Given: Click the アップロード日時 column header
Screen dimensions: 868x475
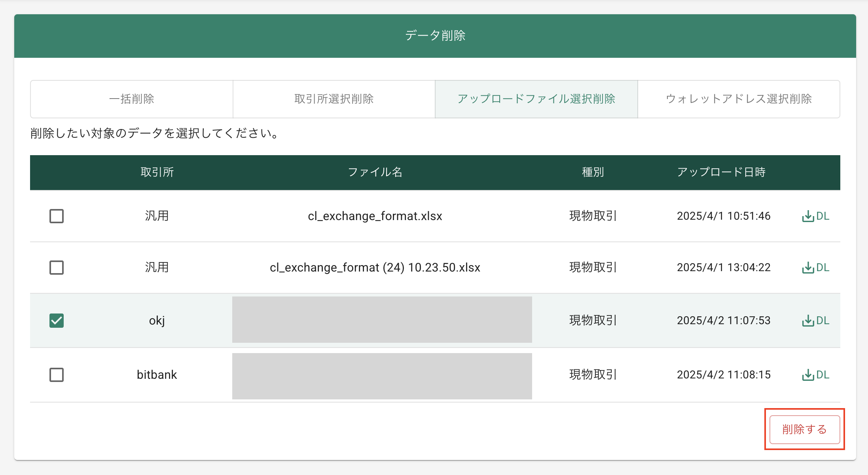Looking at the screenshot, I should (721, 172).
